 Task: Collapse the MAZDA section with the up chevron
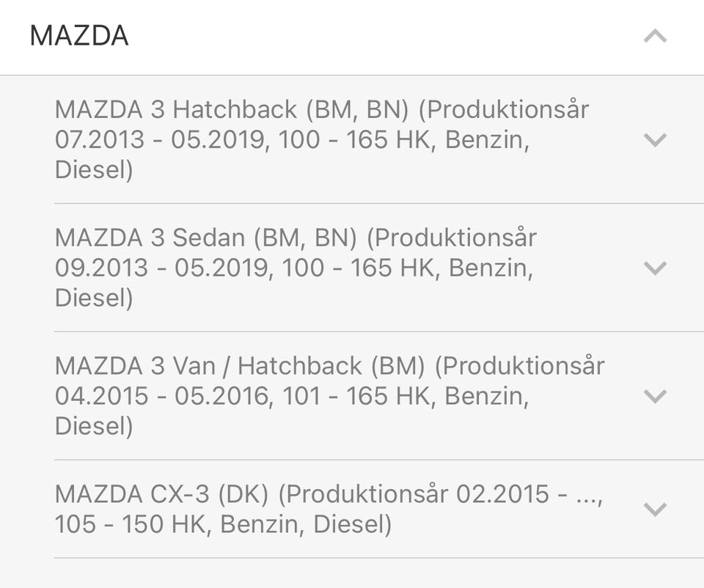click(x=654, y=36)
